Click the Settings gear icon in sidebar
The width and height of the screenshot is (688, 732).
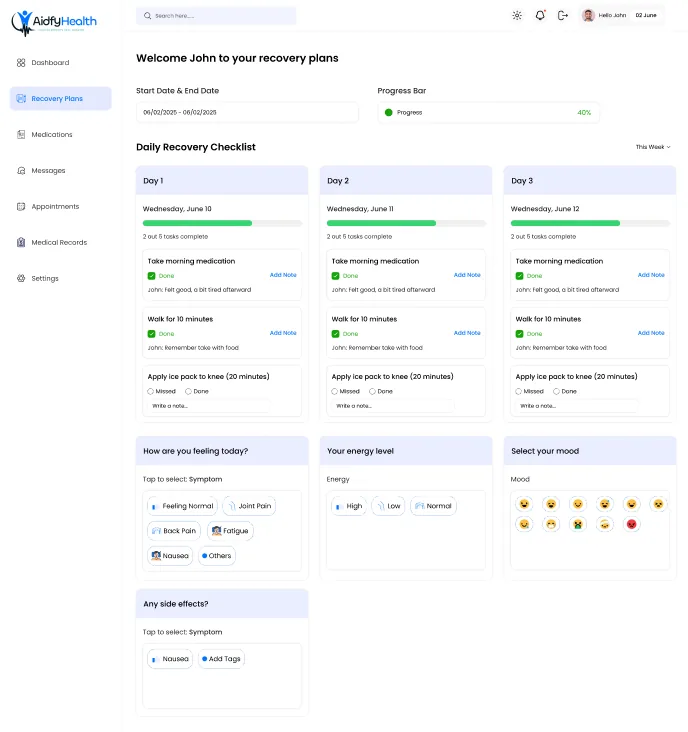pos(21,278)
